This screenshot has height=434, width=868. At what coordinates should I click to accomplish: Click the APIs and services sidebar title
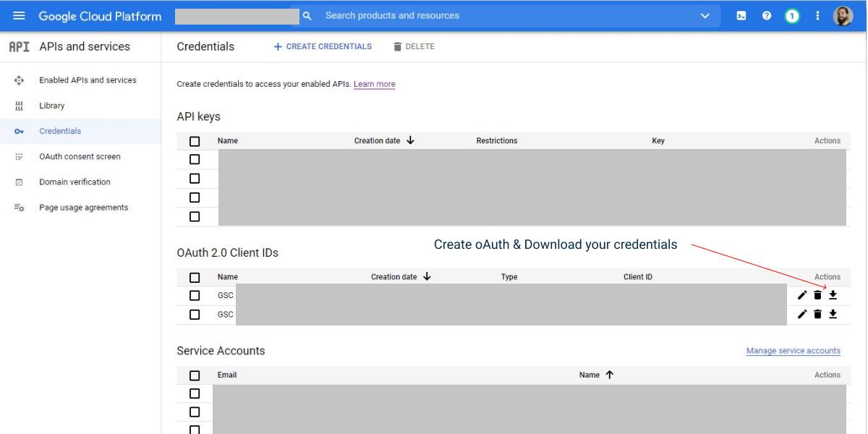point(85,46)
